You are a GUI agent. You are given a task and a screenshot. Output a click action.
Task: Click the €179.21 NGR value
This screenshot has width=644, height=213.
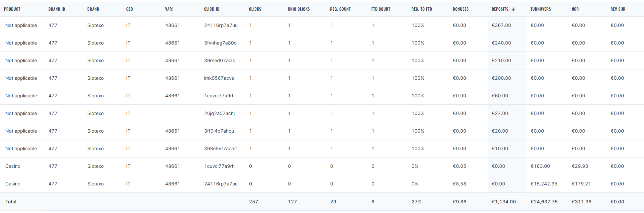coord(581,184)
